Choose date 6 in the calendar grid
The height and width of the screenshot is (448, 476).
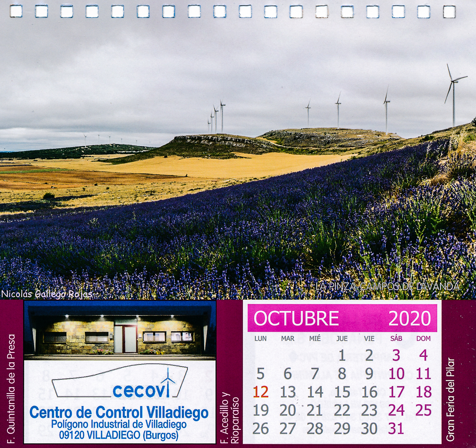[x=287, y=374]
